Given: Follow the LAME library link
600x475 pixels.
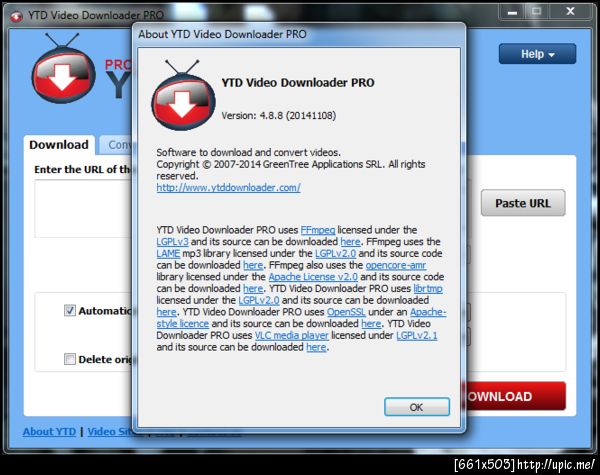Looking at the screenshot, I should (168, 253).
